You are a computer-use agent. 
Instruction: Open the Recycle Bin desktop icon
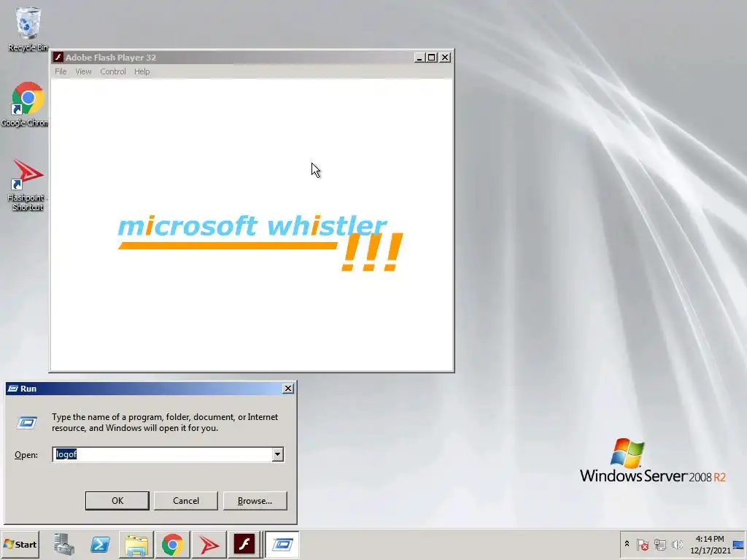tap(28, 28)
